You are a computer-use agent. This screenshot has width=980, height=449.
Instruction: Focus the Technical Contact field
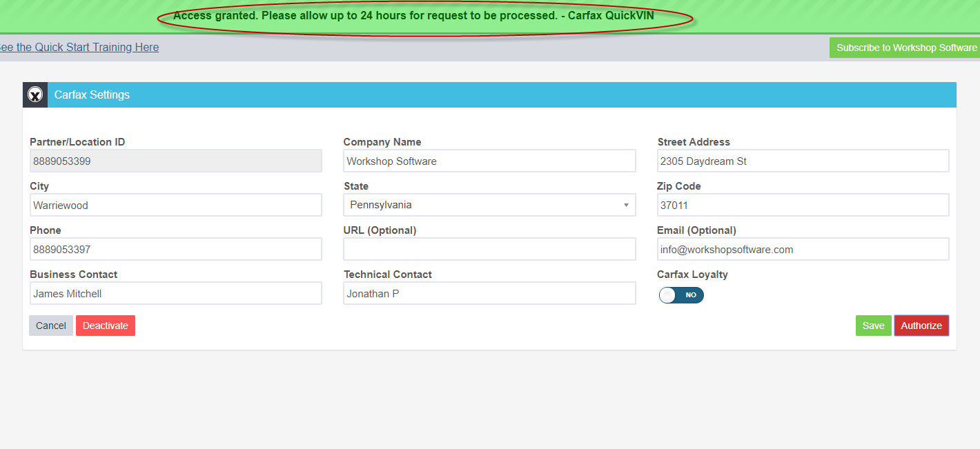(x=489, y=293)
